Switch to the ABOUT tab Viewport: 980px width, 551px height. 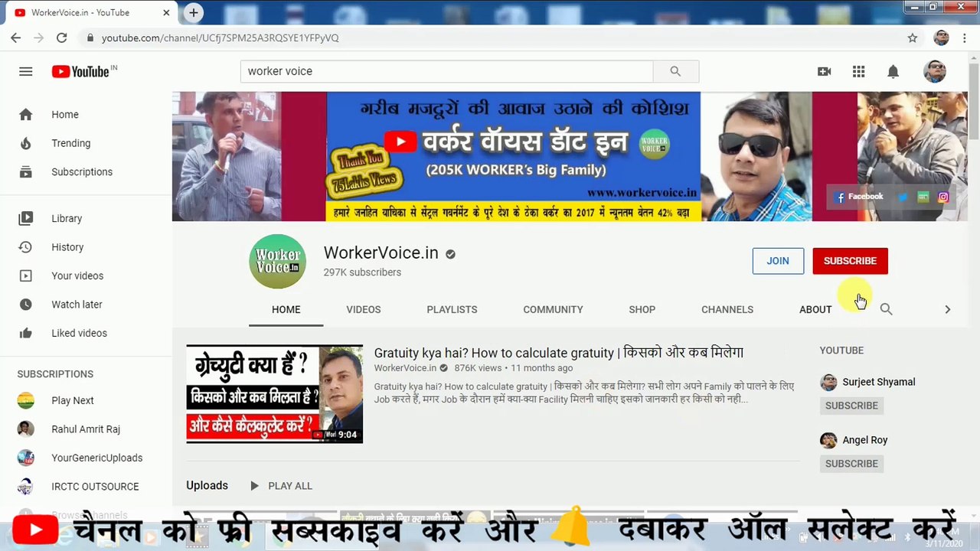(x=815, y=309)
